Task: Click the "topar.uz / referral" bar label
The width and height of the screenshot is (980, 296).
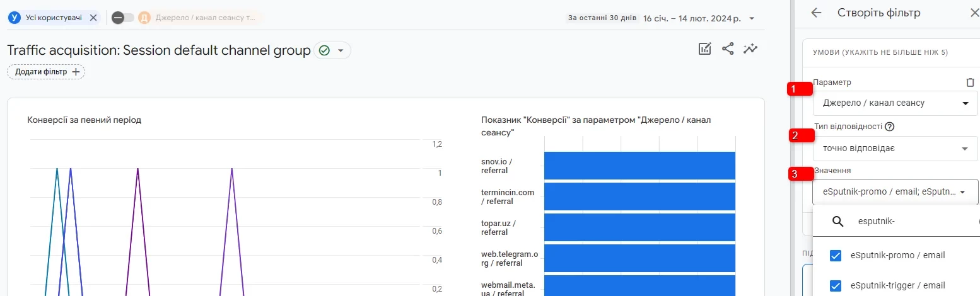Action: [x=498, y=227]
